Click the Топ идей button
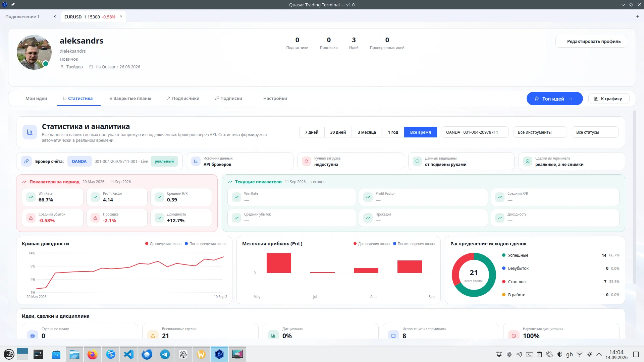The width and height of the screenshot is (644, 362). (x=555, y=99)
